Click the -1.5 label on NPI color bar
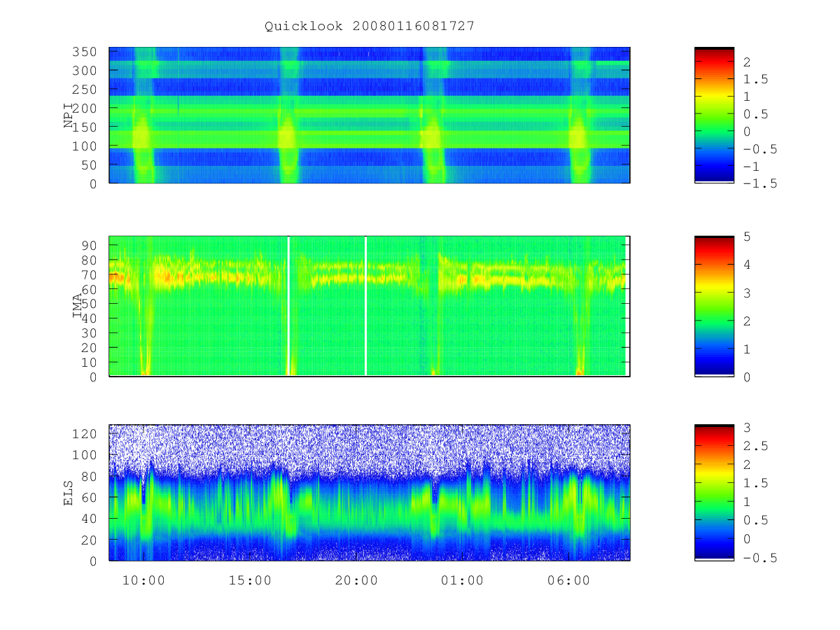 759,183
